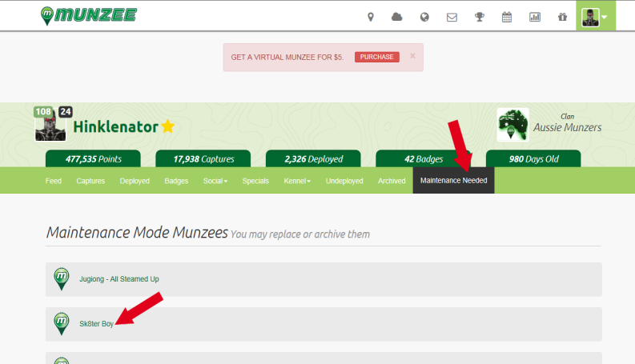Click the 42 Badges stat
This screenshot has width=635, height=364.
pos(424,159)
